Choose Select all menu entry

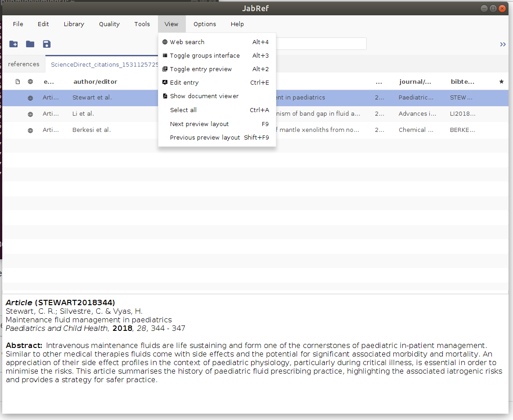[x=217, y=110]
